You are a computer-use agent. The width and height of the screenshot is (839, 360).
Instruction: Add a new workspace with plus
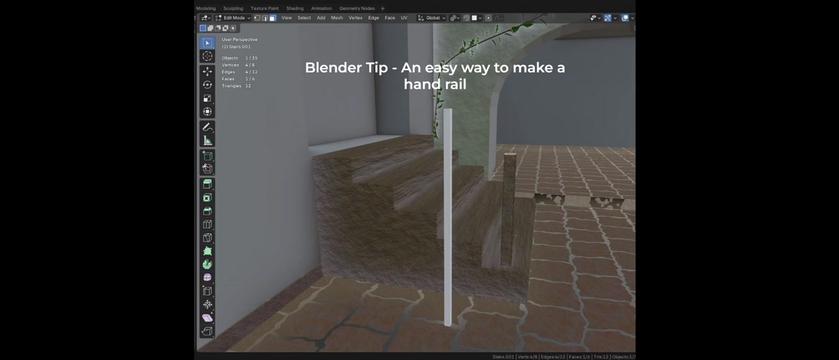pyautogui.click(x=383, y=9)
